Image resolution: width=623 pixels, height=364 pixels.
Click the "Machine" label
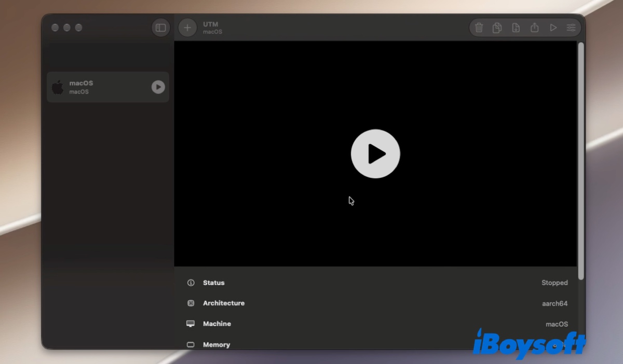[x=217, y=324]
